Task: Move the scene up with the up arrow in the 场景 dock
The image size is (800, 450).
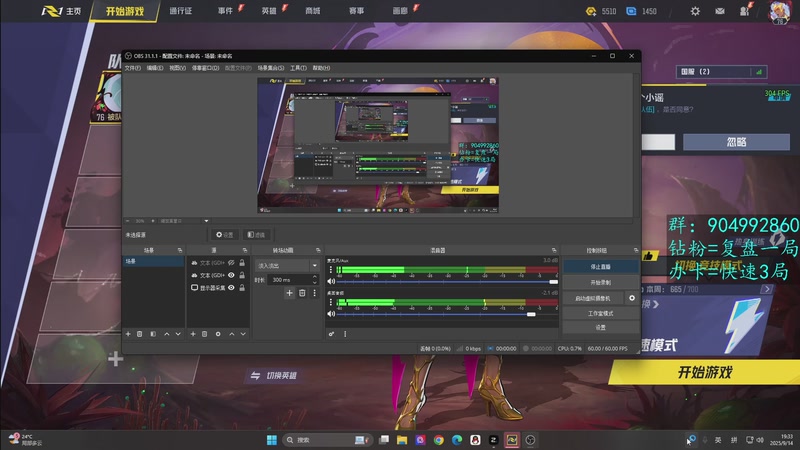Action: pos(167,334)
